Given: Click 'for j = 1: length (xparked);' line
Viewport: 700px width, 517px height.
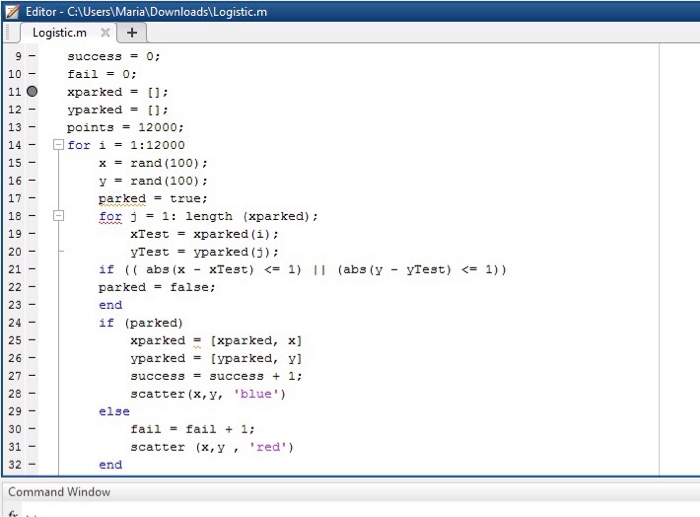Looking at the screenshot, I should point(208,216).
